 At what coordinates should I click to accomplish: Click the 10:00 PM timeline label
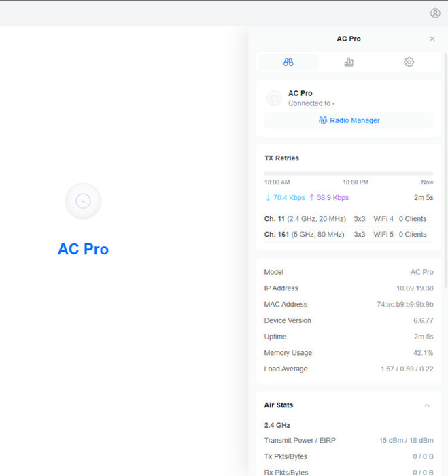(x=356, y=182)
